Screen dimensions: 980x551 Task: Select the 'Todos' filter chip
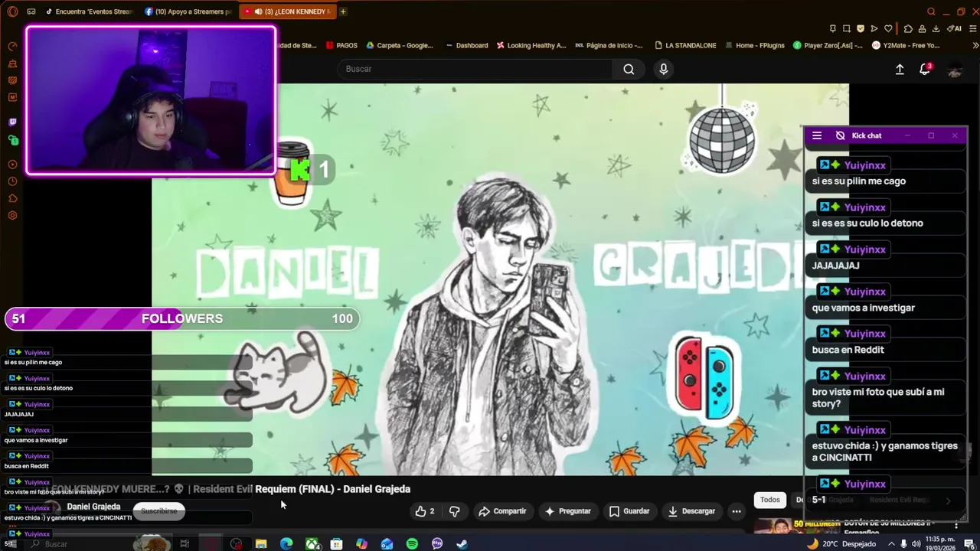770,500
